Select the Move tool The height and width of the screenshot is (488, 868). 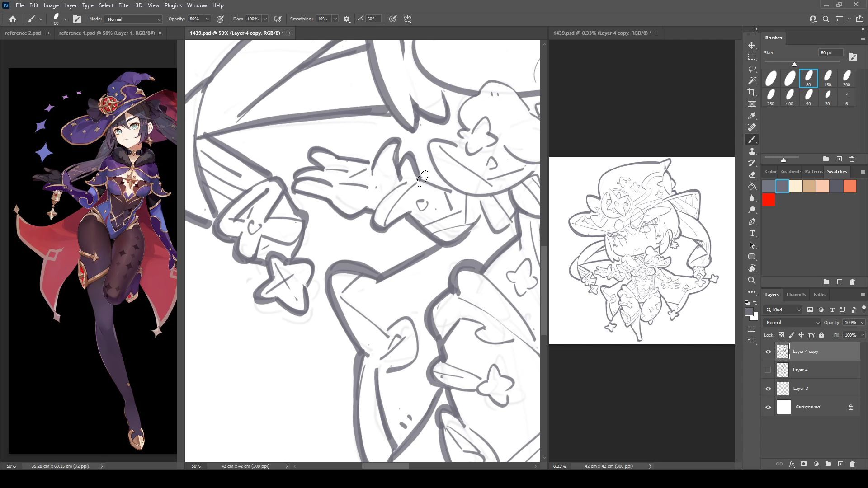point(752,46)
